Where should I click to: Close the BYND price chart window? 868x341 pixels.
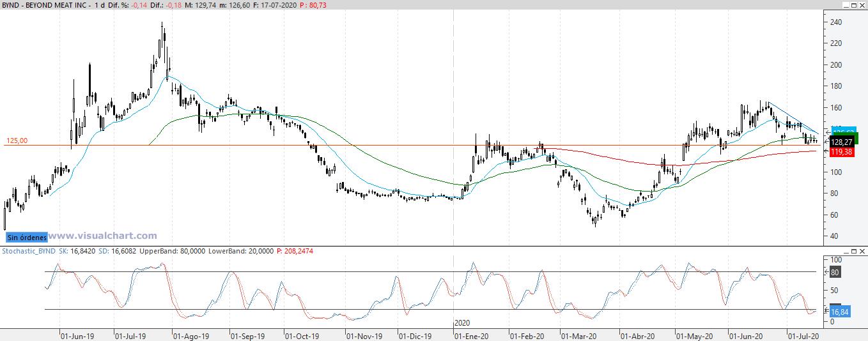862,5
